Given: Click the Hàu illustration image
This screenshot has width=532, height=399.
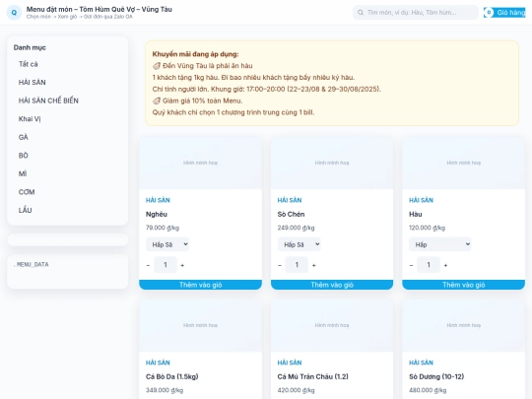Looking at the screenshot, I should (x=463, y=163).
